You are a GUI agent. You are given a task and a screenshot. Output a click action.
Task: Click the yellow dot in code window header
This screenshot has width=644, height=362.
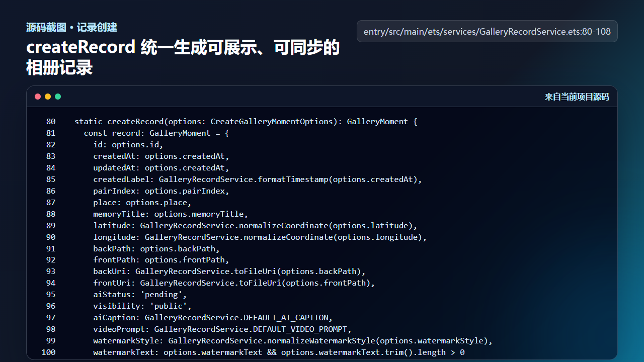coord(48,97)
